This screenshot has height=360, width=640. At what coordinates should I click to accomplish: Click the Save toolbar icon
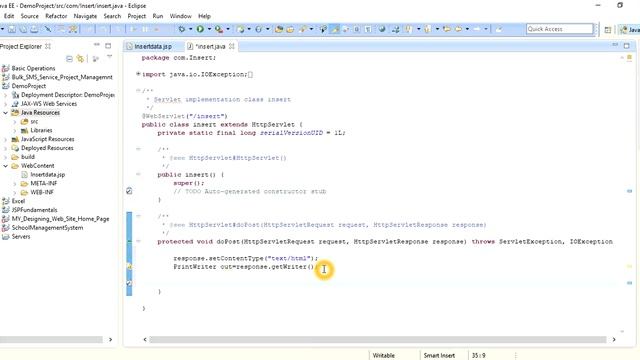12,29
